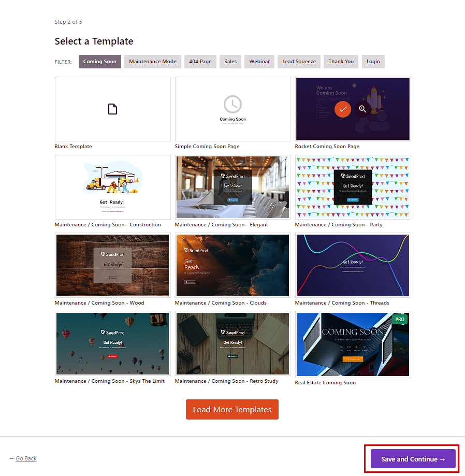Show Thank You templates
465x476 pixels.
click(x=341, y=62)
